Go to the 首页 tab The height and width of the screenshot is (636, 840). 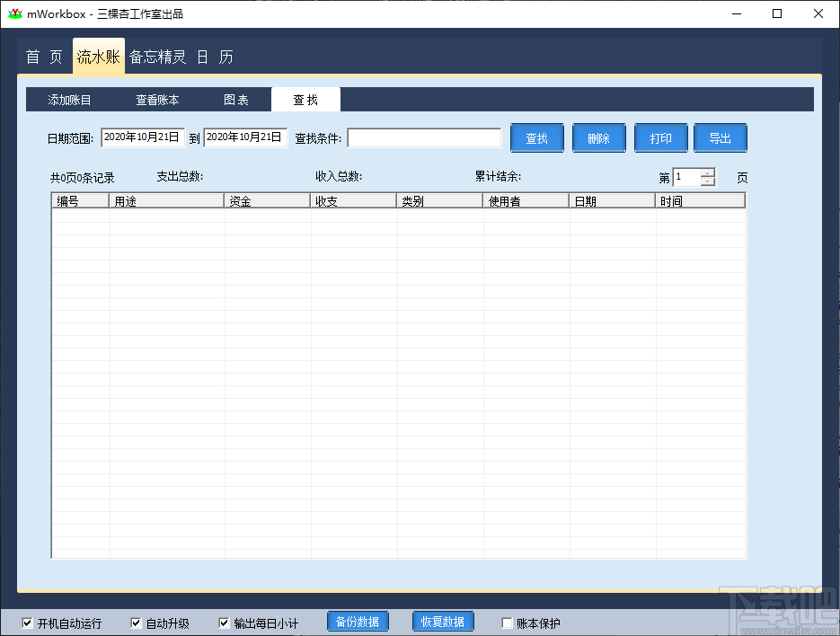(42, 56)
